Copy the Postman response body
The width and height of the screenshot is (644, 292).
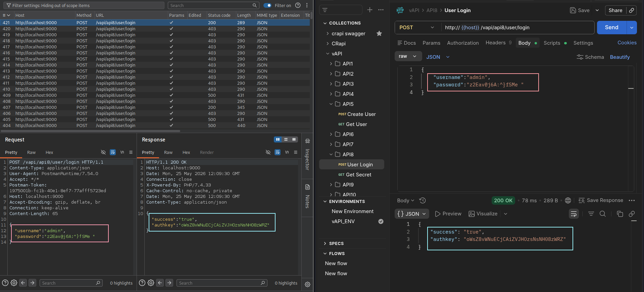pyautogui.click(x=620, y=214)
